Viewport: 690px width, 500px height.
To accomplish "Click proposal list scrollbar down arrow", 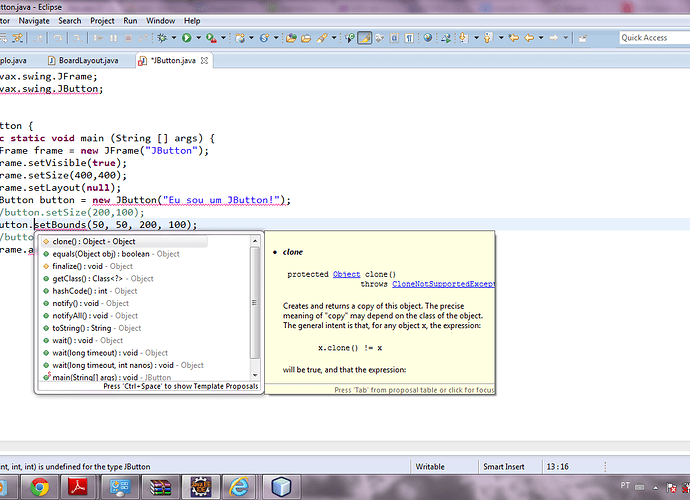I will point(255,375).
